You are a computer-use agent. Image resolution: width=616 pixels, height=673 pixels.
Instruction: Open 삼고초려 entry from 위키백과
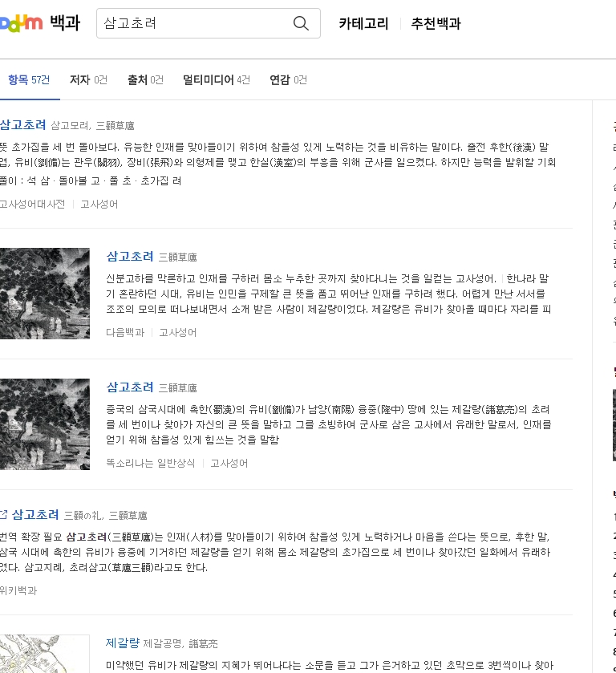[35, 514]
